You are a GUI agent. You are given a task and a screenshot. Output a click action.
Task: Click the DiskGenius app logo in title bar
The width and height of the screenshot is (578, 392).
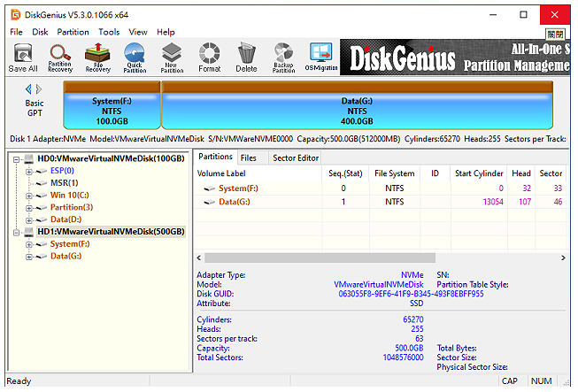15,15
